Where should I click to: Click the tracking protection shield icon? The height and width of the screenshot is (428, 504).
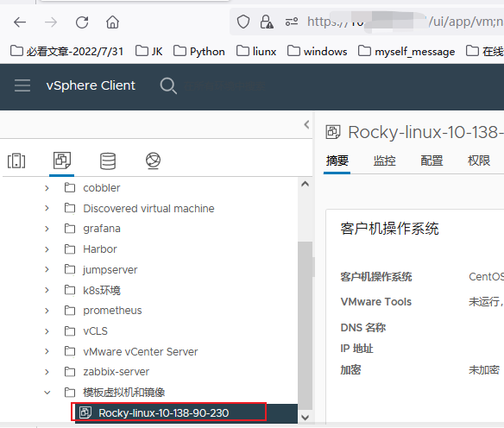[x=243, y=22]
